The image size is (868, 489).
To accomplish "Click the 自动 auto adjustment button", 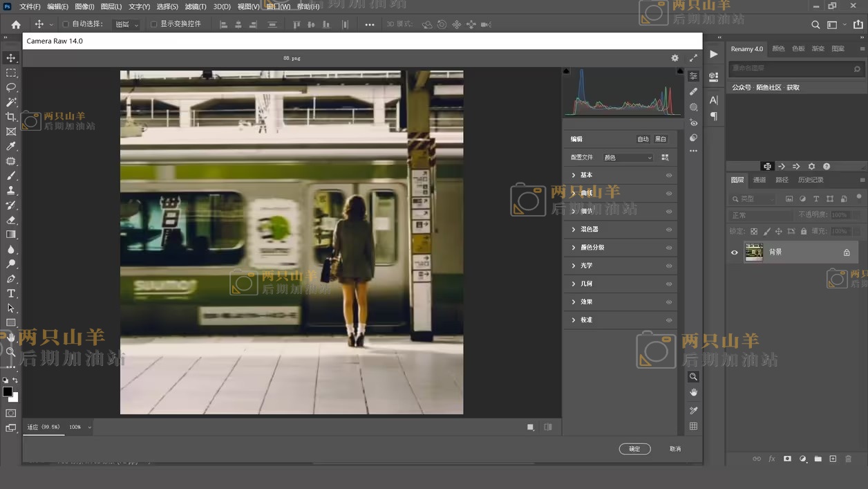I will [x=643, y=139].
